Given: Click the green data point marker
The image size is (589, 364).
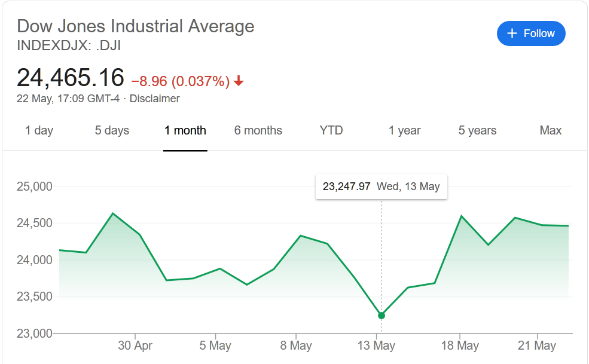Looking at the screenshot, I should (x=382, y=316).
